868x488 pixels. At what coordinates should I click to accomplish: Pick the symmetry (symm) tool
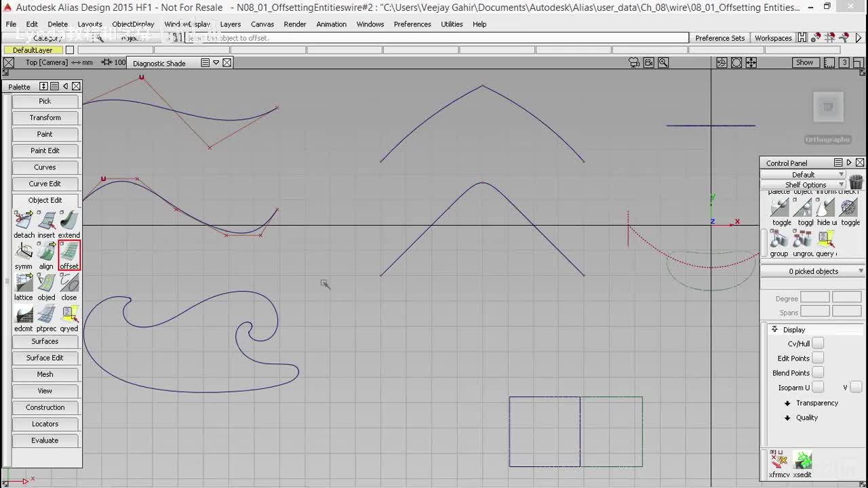(24, 251)
